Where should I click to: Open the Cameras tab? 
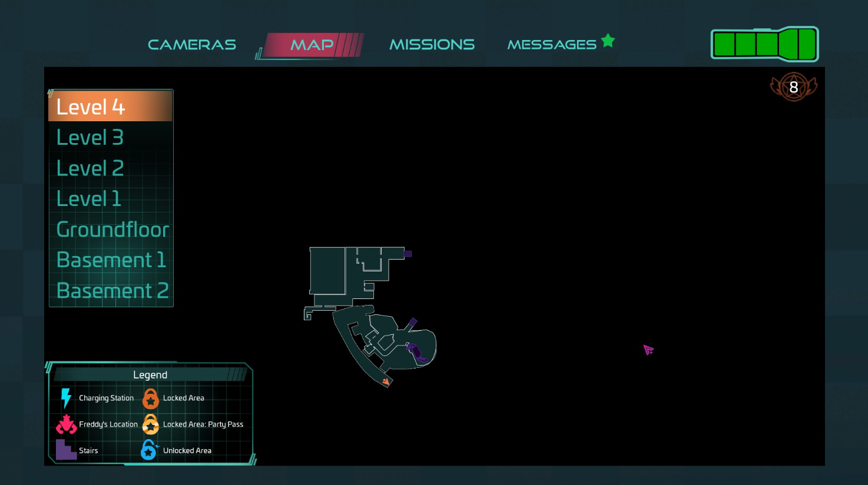(x=192, y=45)
